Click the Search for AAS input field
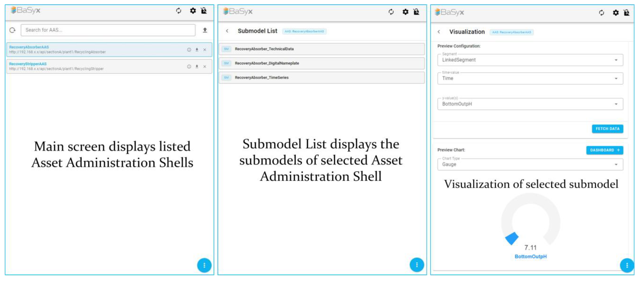Screen dimensions: 644x283 pyautogui.click(x=108, y=30)
